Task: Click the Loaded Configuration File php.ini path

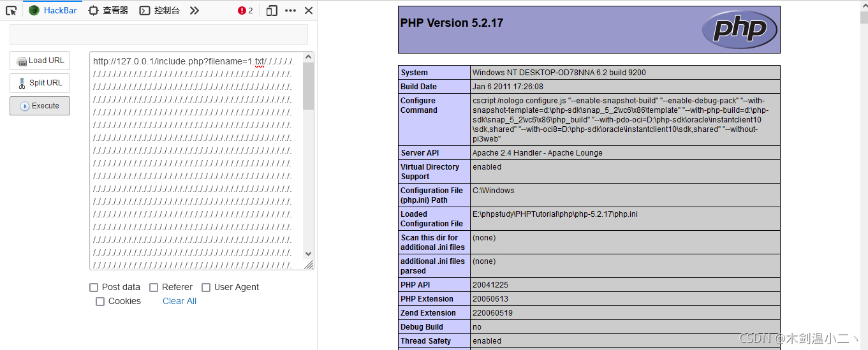Action: coord(555,214)
